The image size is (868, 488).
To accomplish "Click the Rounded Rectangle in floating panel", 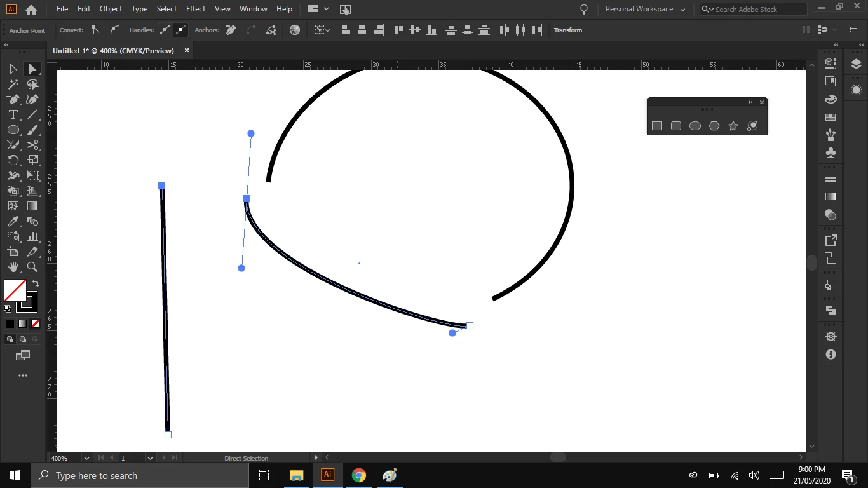I will coord(676,126).
